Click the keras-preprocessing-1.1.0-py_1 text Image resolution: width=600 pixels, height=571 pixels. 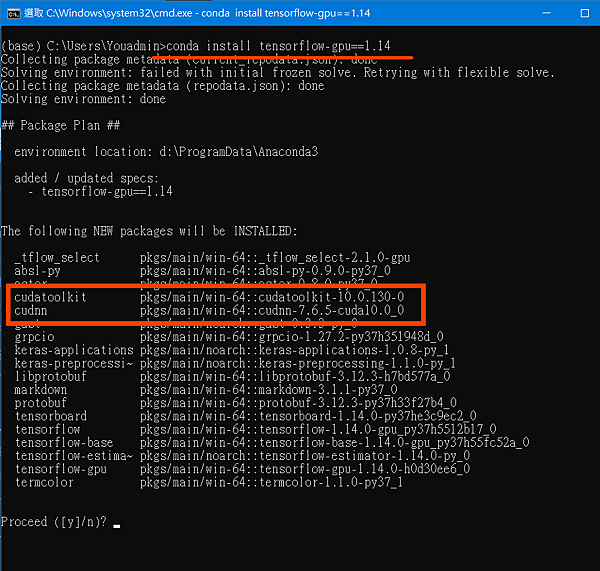[x=357, y=363]
